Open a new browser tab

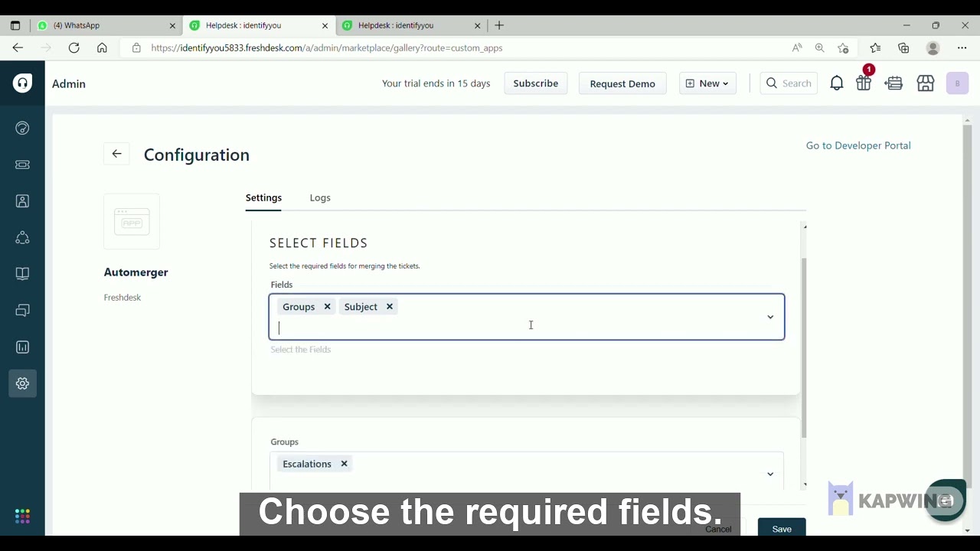[499, 25]
